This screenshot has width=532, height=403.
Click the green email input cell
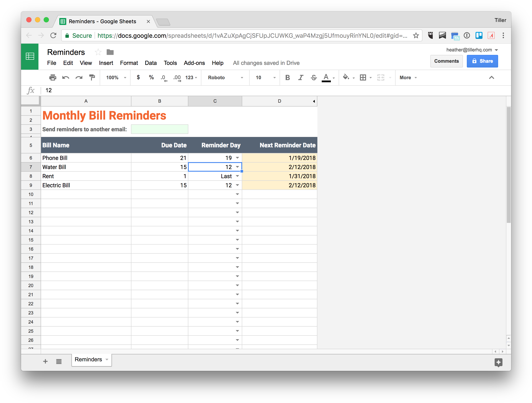[x=159, y=129]
